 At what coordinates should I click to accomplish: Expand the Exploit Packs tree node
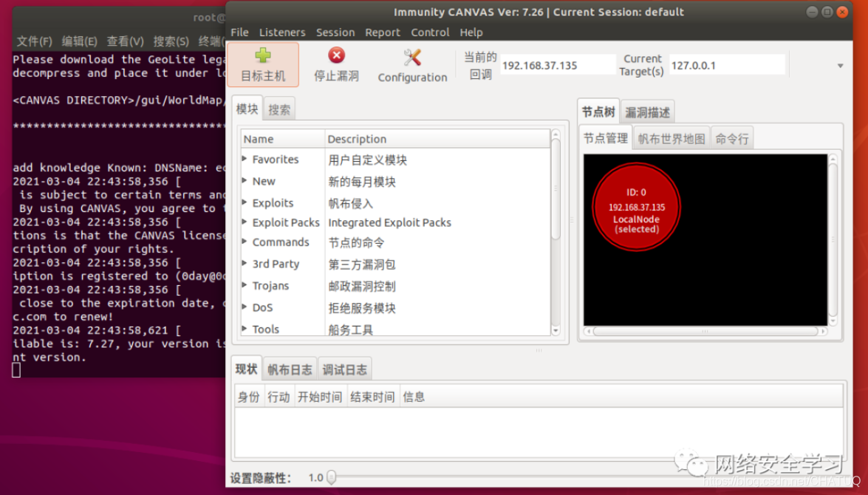click(x=245, y=222)
